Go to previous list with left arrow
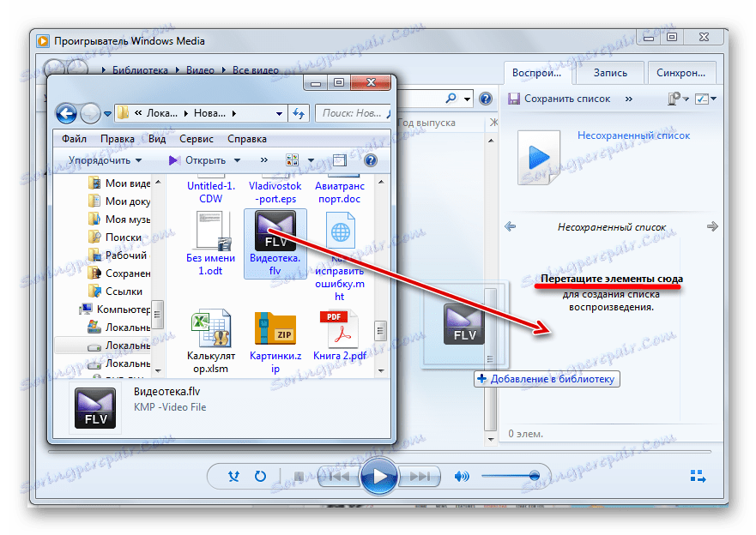 click(510, 226)
